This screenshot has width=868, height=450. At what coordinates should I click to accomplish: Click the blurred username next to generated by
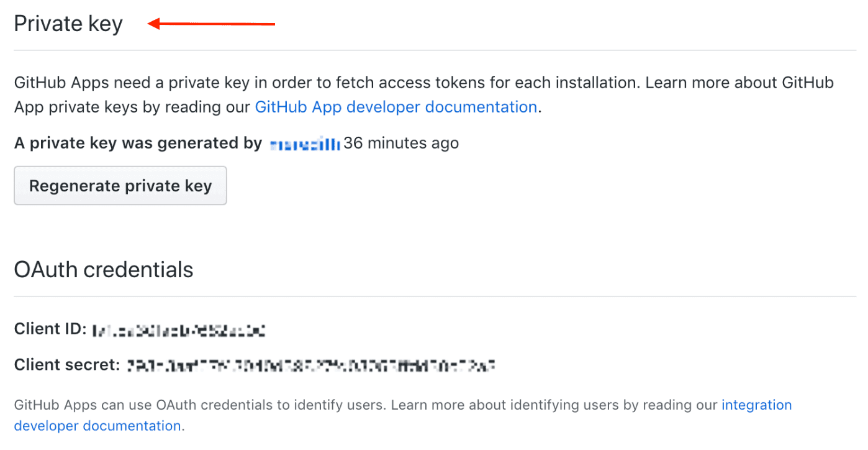(x=304, y=142)
